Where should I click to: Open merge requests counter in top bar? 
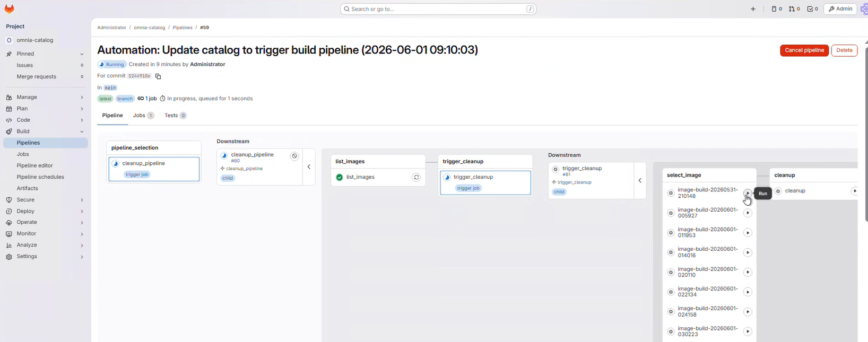[x=794, y=9]
